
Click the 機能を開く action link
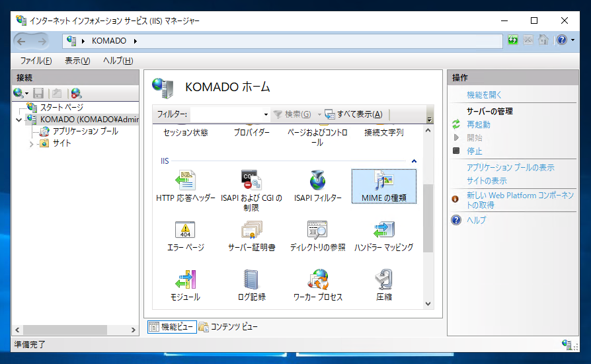[x=484, y=95]
